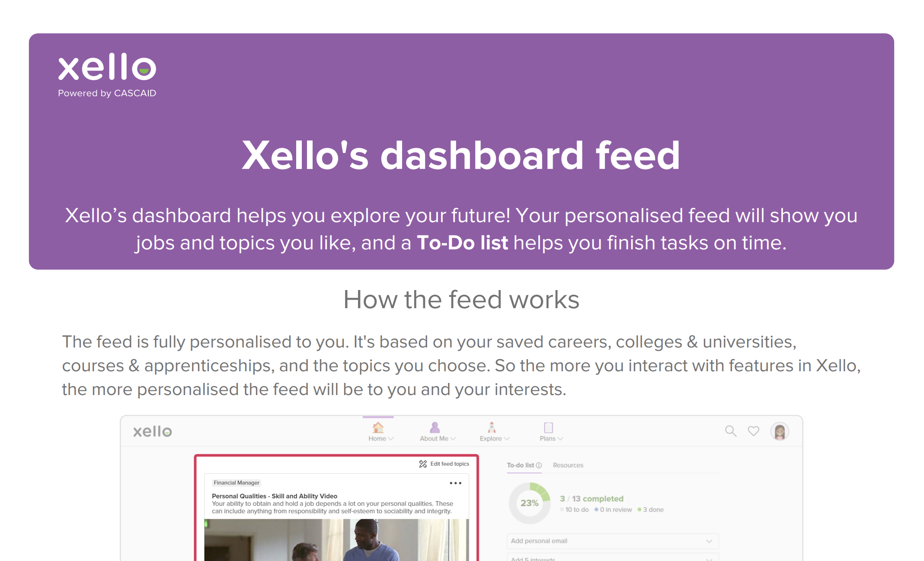924x561 pixels.
Task: Select the Explore rocket icon
Action: [492, 427]
